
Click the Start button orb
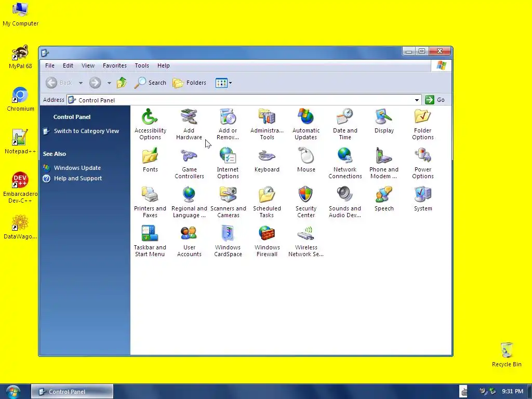(12, 392)
